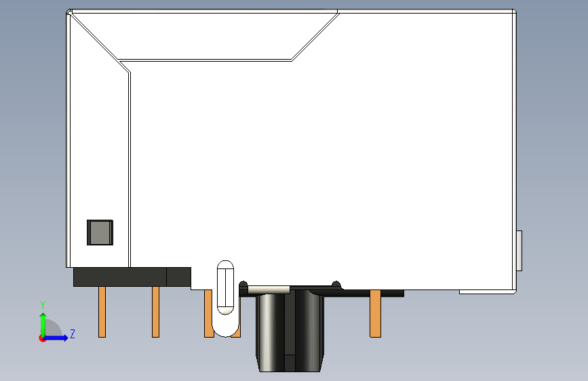
Task: Select the black base block under housing front
Action: 132,277
